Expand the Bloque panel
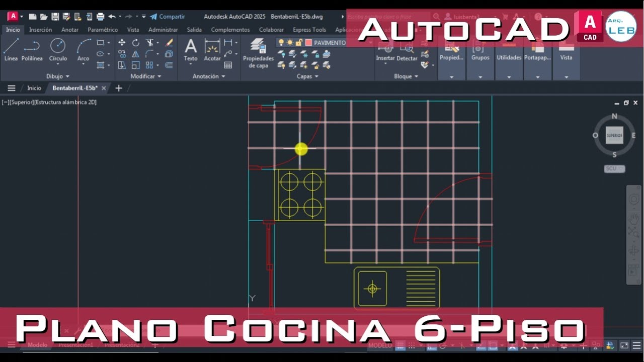 click(x=406, y=76)
